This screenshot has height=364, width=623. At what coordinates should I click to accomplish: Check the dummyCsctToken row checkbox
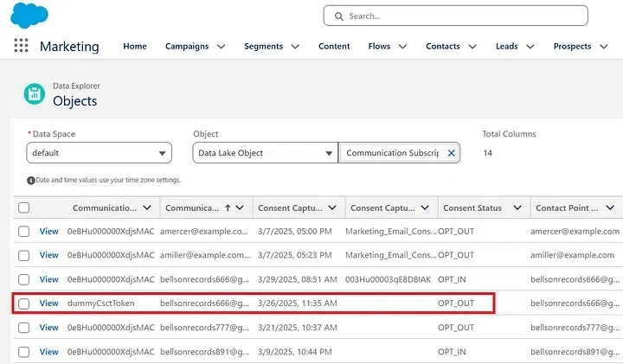24,303
